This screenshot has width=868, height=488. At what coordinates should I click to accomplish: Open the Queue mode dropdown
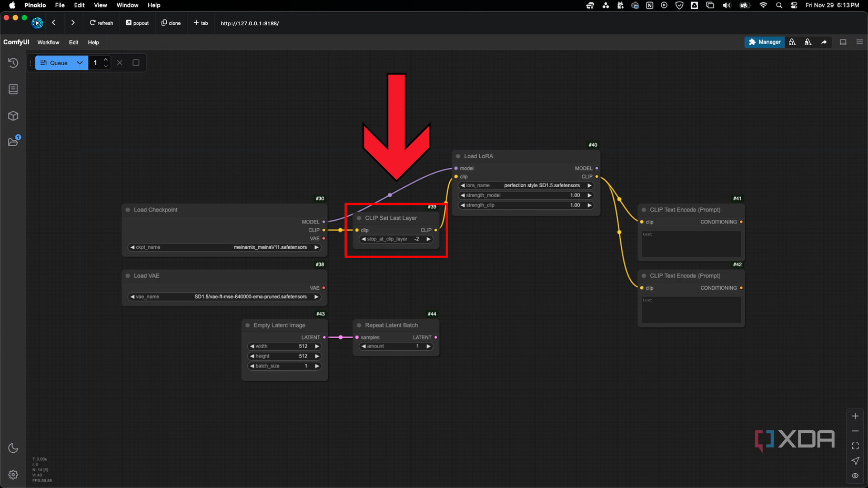[x=79, y=63]
